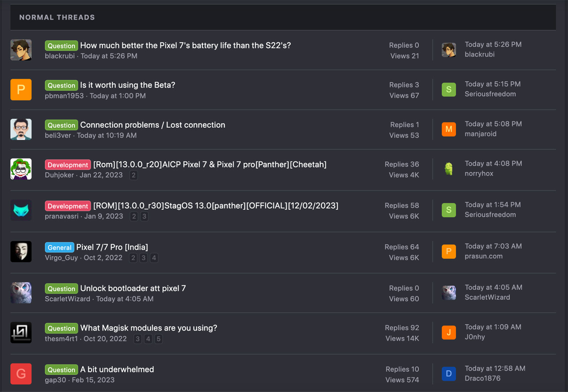The height and width of the screenshot is (392, 568).
Task: Click J0nhy's orange avatar in the reply column
Action: click(449, 332)
